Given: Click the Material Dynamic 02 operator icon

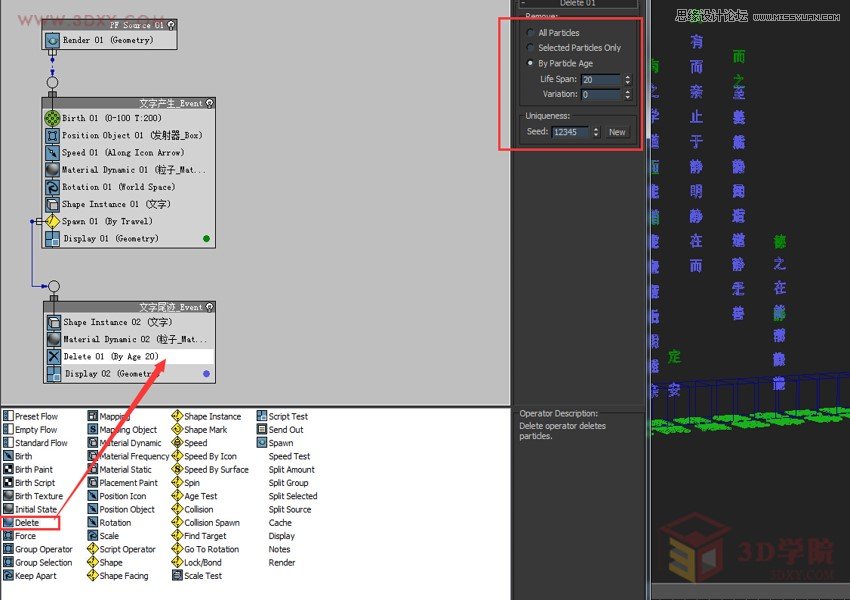Looking at the screenshot, I should (54, 339).
